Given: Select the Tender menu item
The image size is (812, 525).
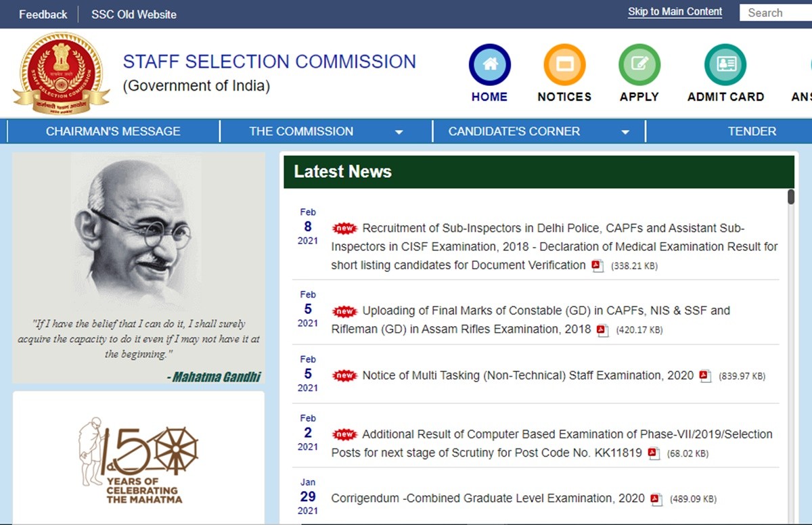Looking at the screenshot, I should pos(752,131).
